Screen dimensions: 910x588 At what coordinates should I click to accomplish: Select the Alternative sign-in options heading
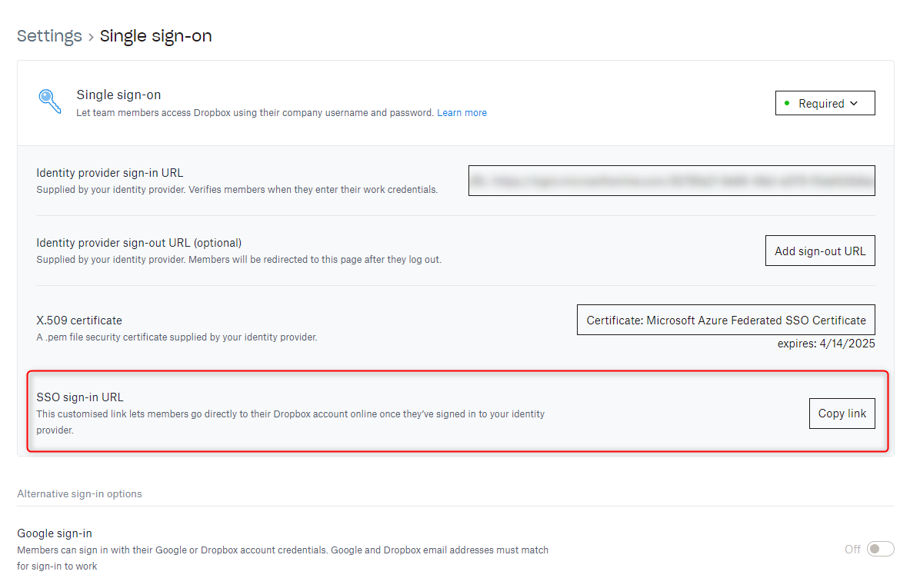pyautogui.click(x=79, y=493)
